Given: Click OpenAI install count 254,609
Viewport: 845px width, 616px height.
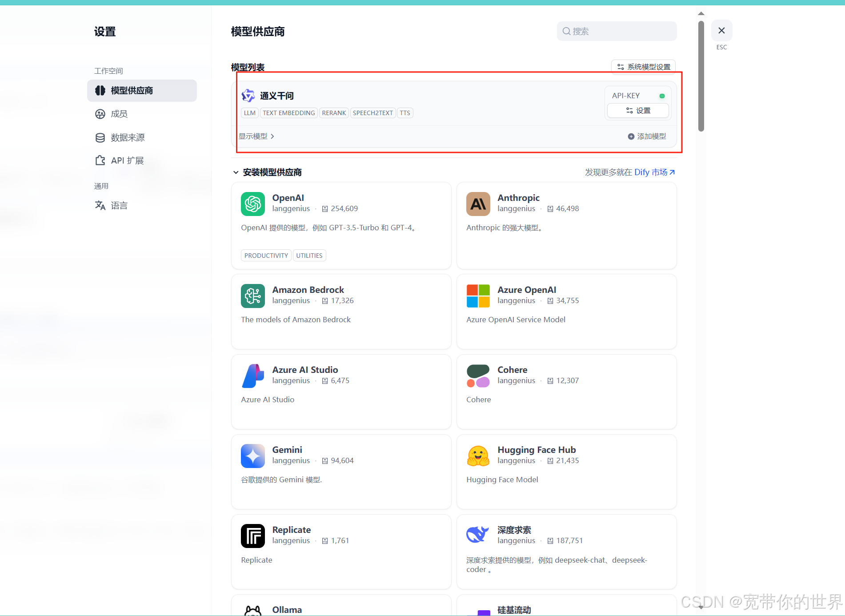Looking at the screenshot, I should click(344, 208).
